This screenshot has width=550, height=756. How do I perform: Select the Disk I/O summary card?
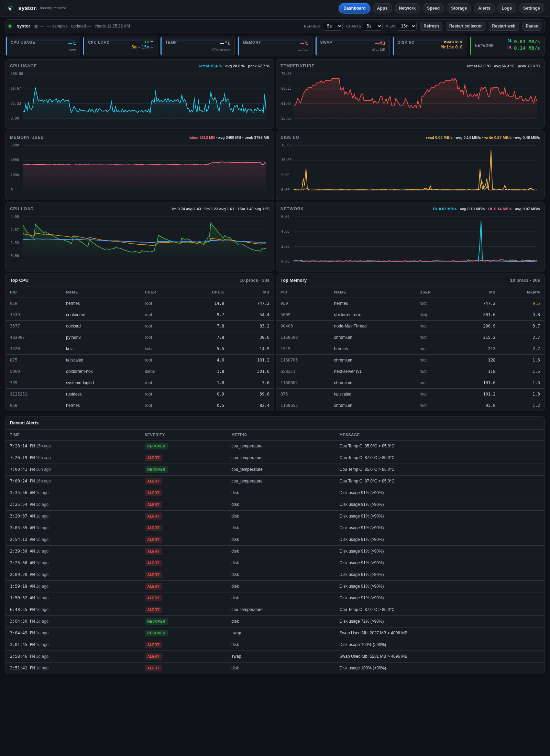430,46
